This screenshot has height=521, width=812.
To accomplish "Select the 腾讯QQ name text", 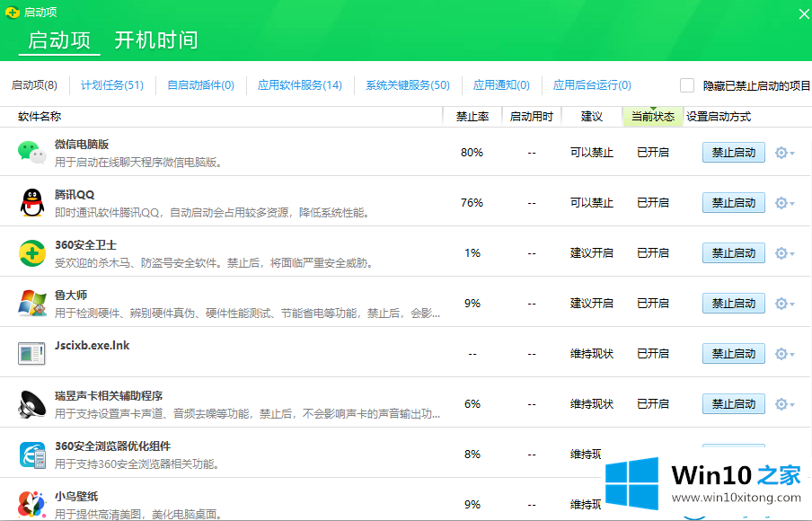I will click(x=75, y=195).
